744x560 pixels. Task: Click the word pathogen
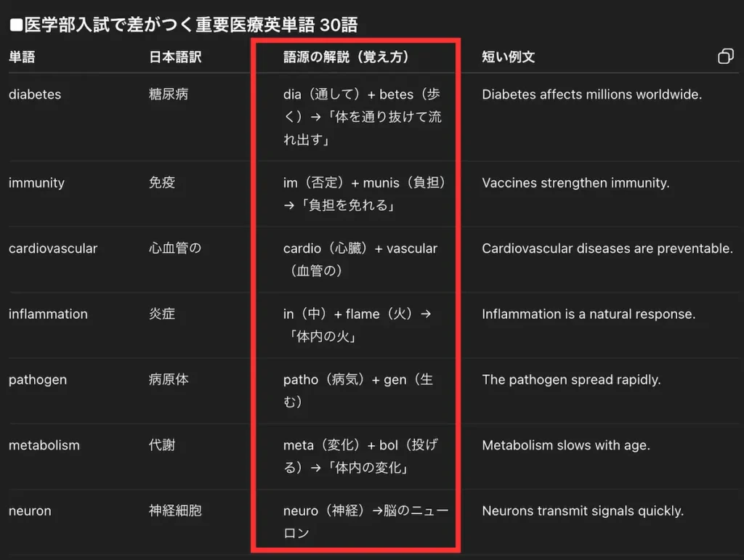pos(38,379)
